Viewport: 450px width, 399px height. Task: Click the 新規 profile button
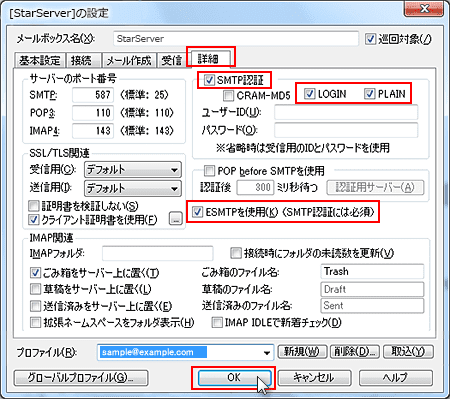coord(302,352)
